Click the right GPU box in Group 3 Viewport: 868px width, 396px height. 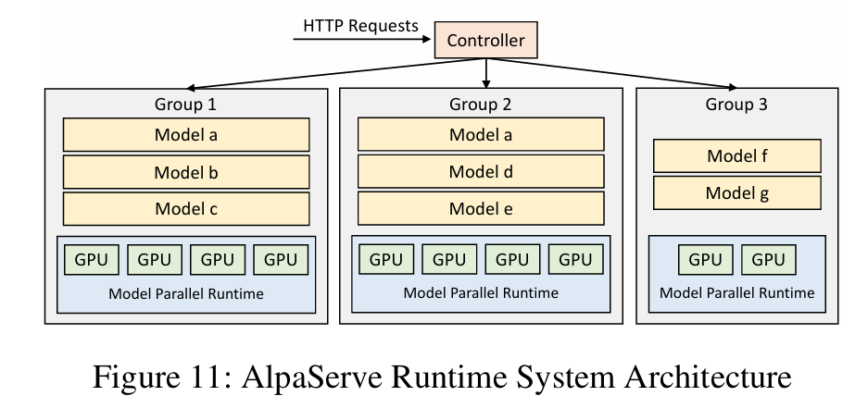click(768, 259)
